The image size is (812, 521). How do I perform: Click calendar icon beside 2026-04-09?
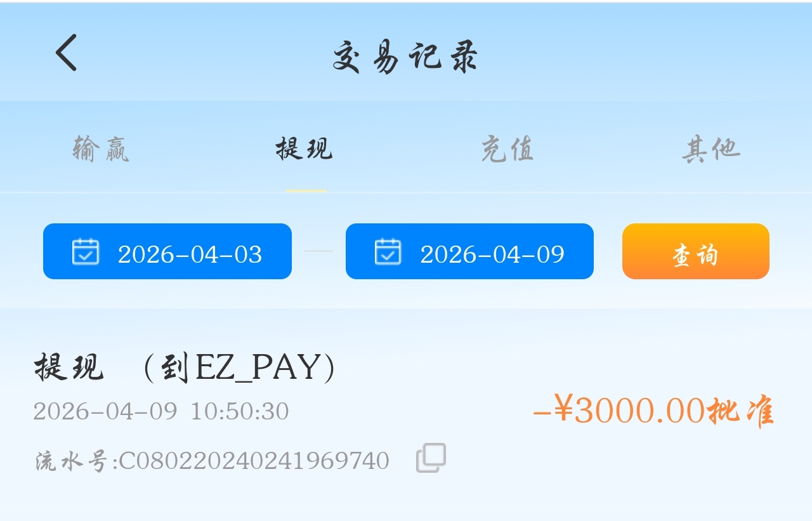click(388, 251)
